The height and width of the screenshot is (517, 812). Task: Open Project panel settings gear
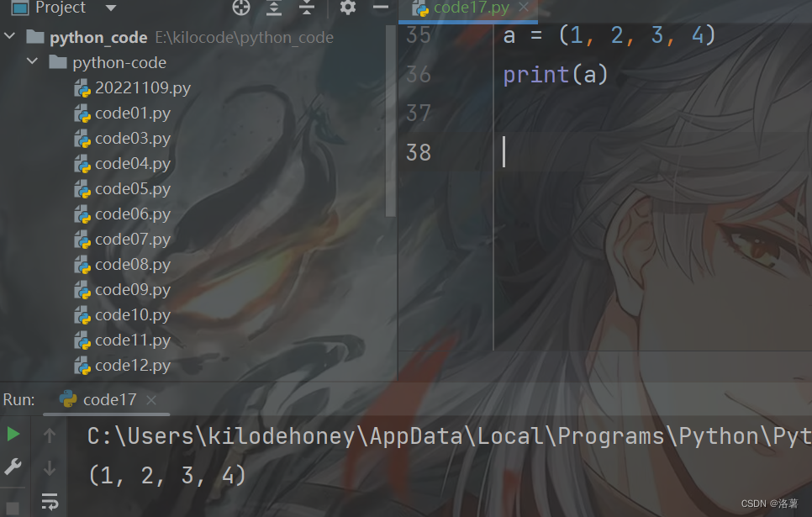(347, 8)
